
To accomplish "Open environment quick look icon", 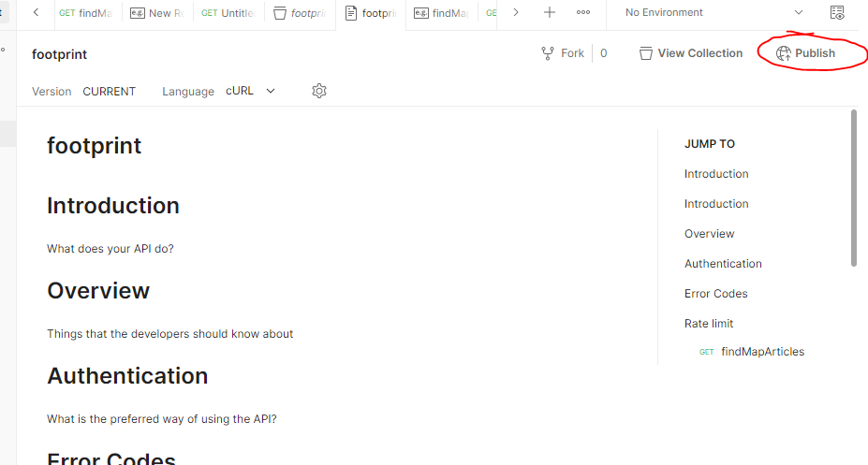I will tap(837, 12).
